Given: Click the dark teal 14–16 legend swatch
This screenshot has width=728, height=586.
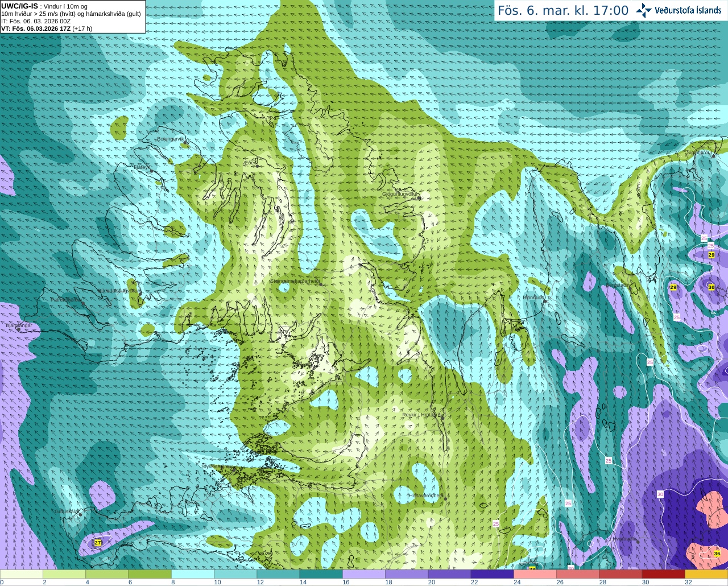Looking at the screenshot, I should 321,573.
